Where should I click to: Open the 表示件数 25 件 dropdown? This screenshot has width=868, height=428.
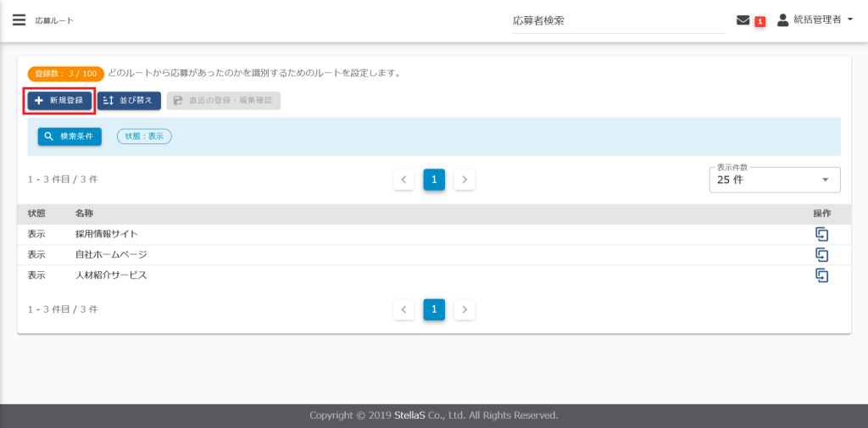(x=774, y=180)
